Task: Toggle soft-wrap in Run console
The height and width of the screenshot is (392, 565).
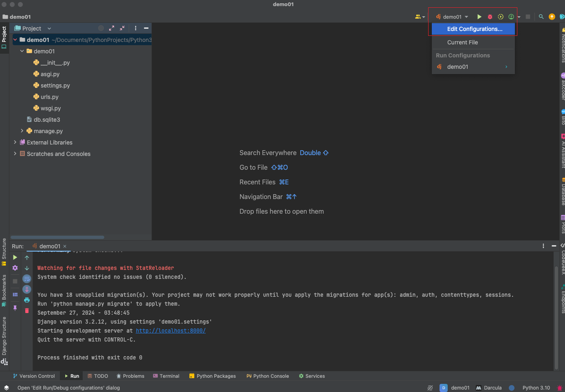Action: 27,279
